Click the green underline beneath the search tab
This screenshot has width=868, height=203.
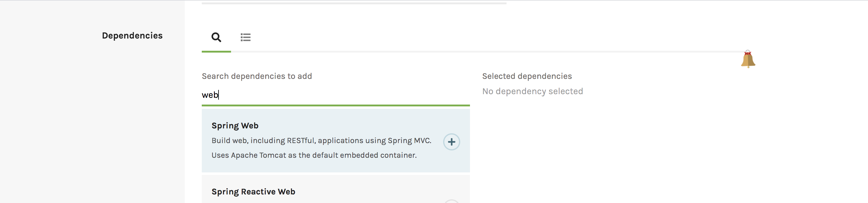[x=216, y=52]
